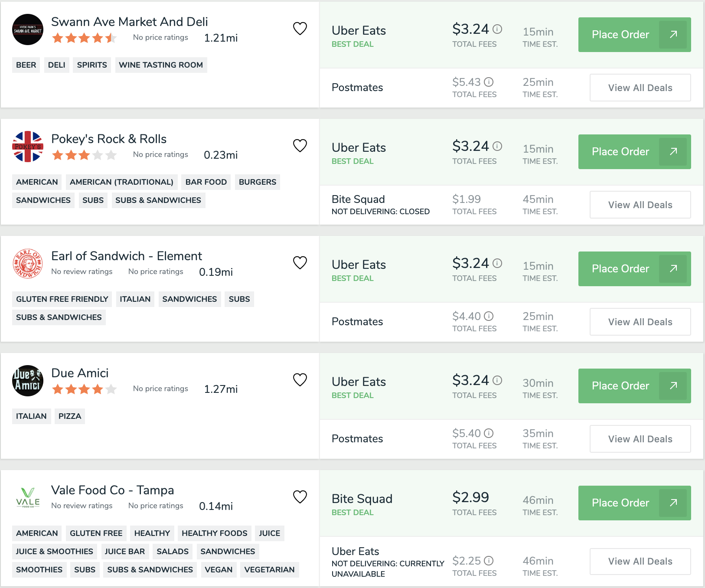Select the PIZZA tag under Due Amici
705x588 pixels.
(x=70, y=416)
